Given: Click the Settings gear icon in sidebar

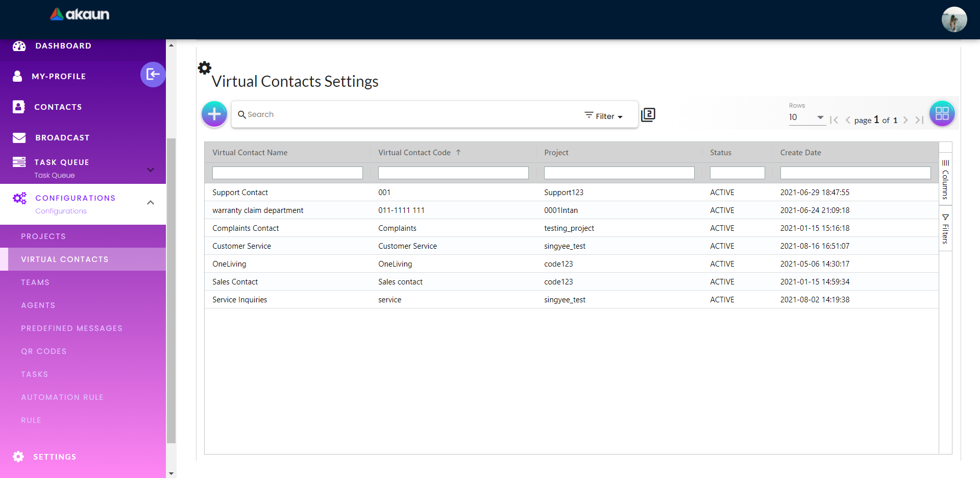Looking at the screenshot, I should (18, 457).
